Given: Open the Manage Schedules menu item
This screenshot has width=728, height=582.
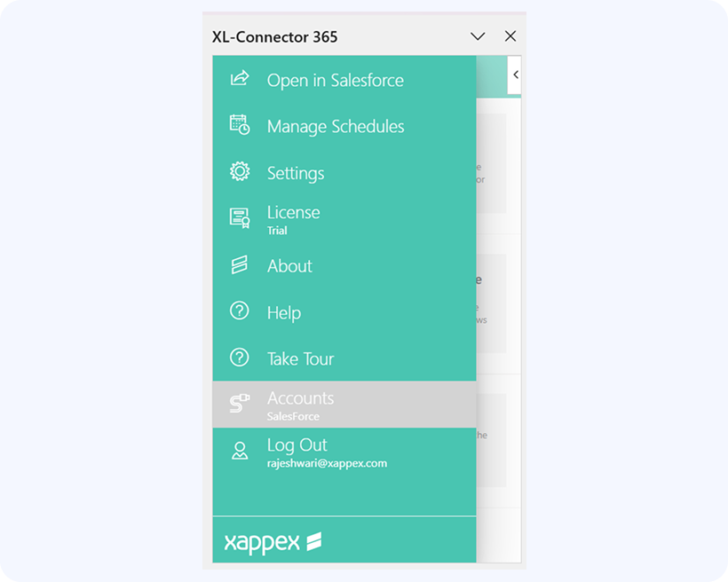Looking at the screenshot, I should 336,127.
